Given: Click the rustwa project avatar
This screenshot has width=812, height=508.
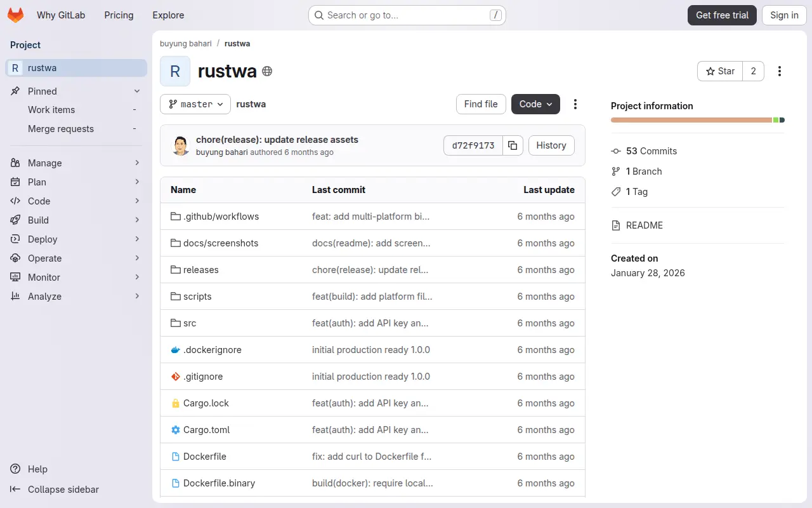Looking at the screenshot, I should [175, 71].
